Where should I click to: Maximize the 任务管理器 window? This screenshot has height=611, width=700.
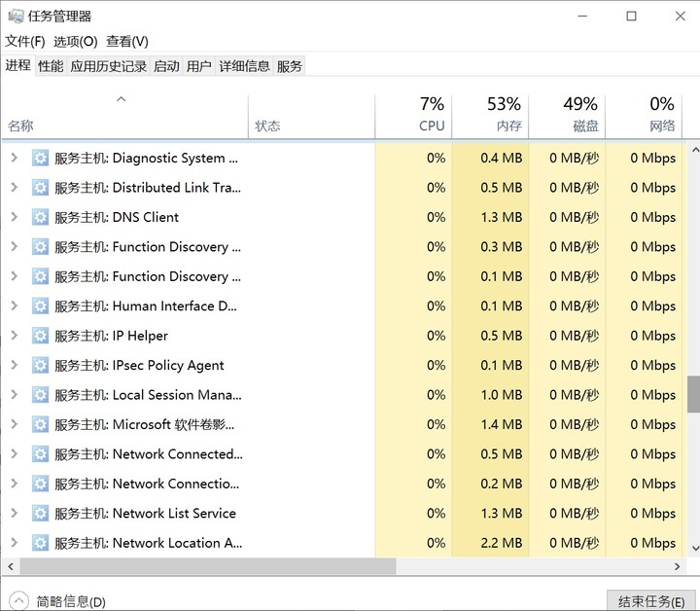point(631,17)
